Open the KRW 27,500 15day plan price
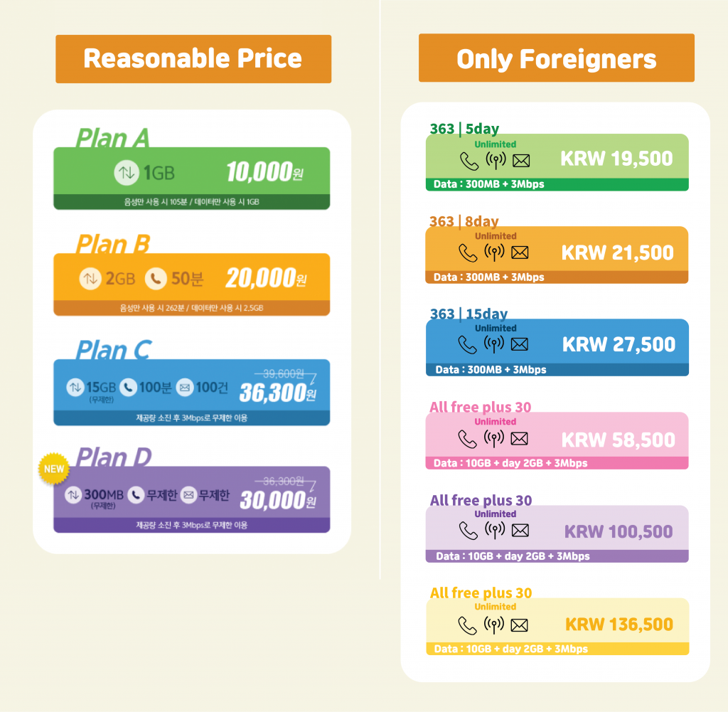 tap(619, 345)
